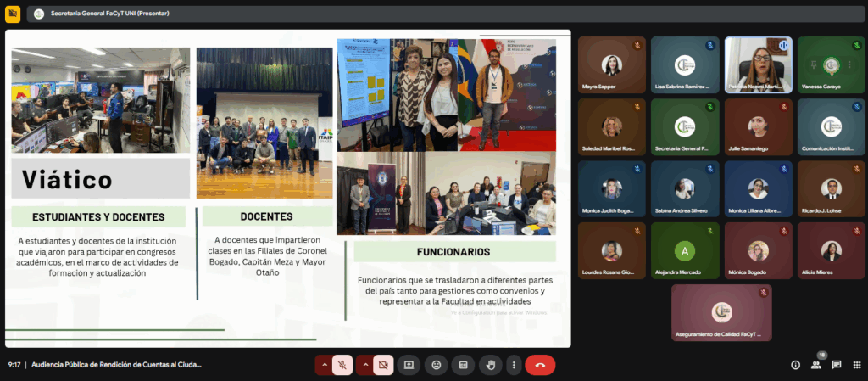Click the present screen button
The height and width of the screenshot is (381, 868).
click(x=409, y=365)
